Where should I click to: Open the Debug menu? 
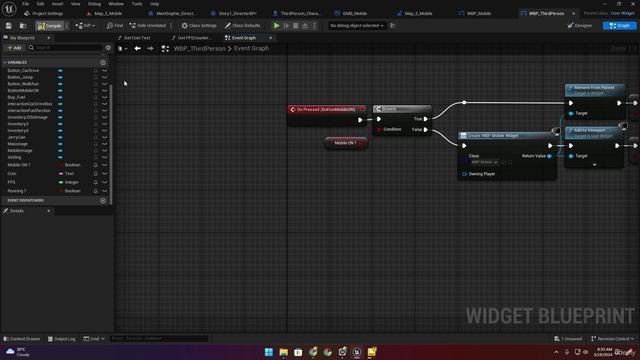(x=94, y=4)
